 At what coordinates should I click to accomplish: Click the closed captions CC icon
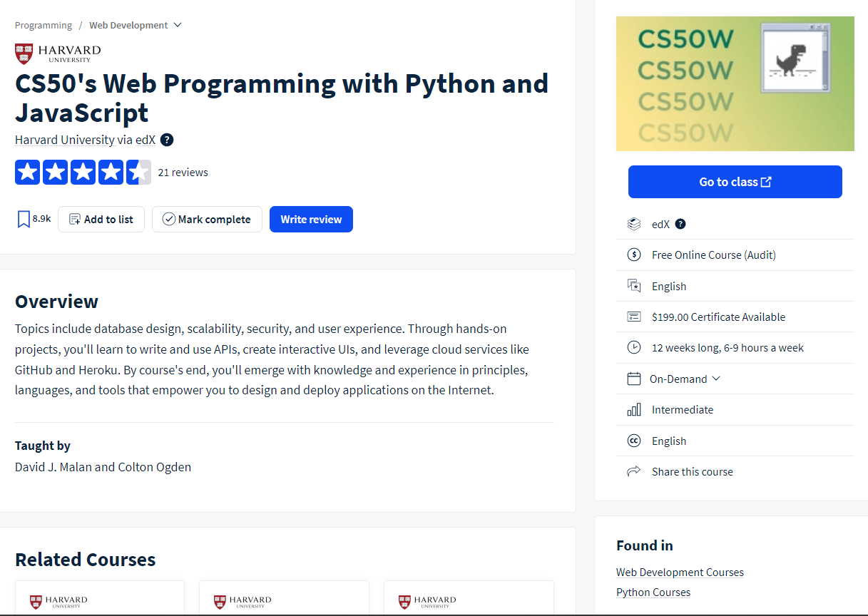633,441
